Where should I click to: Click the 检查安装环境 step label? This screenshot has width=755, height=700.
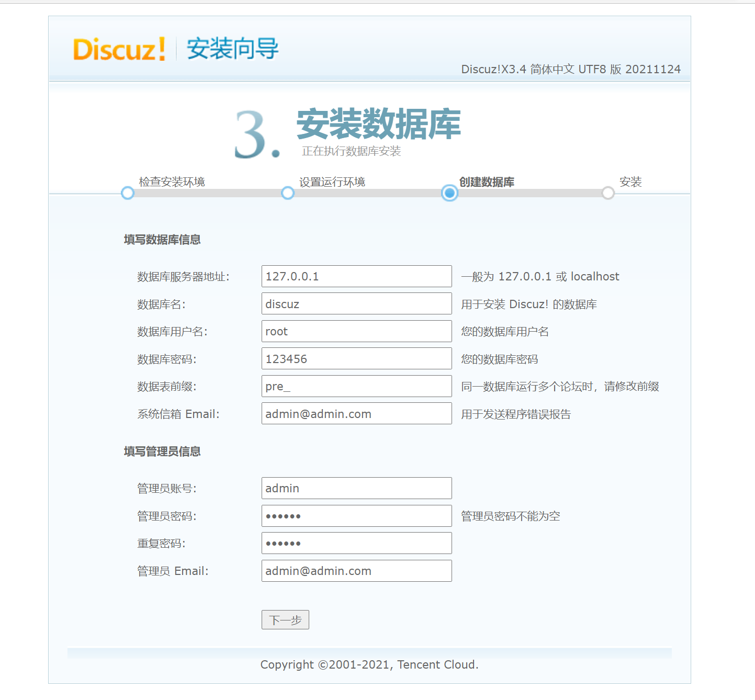click(x=172, y=182)
